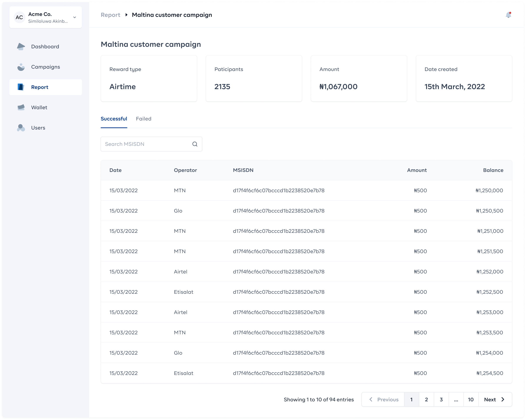This screenshot has width=526, height=420.
Task: Click the search magnifier icon
Action: tap(195, 144)
